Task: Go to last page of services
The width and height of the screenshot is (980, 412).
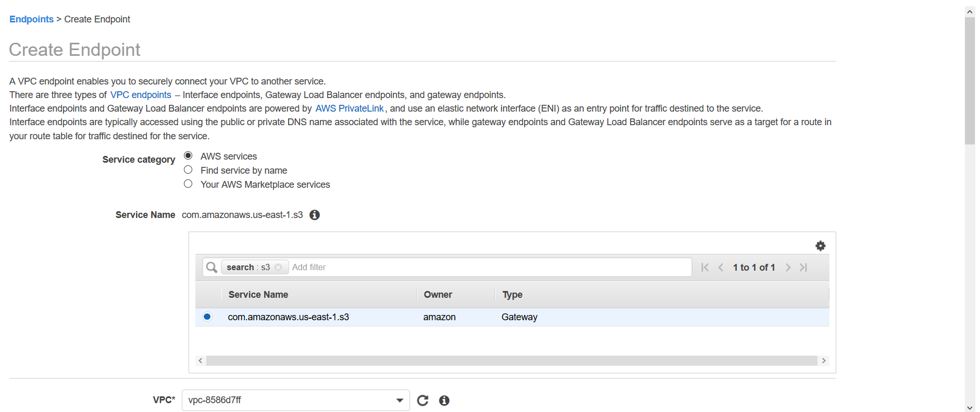Action: pos(803,267)
